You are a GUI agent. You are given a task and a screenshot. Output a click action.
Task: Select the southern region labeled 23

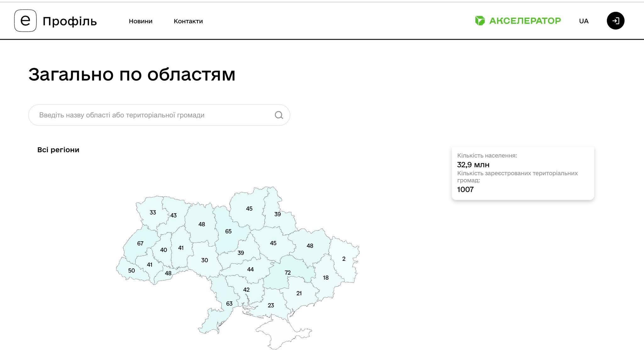coord(271,305)
